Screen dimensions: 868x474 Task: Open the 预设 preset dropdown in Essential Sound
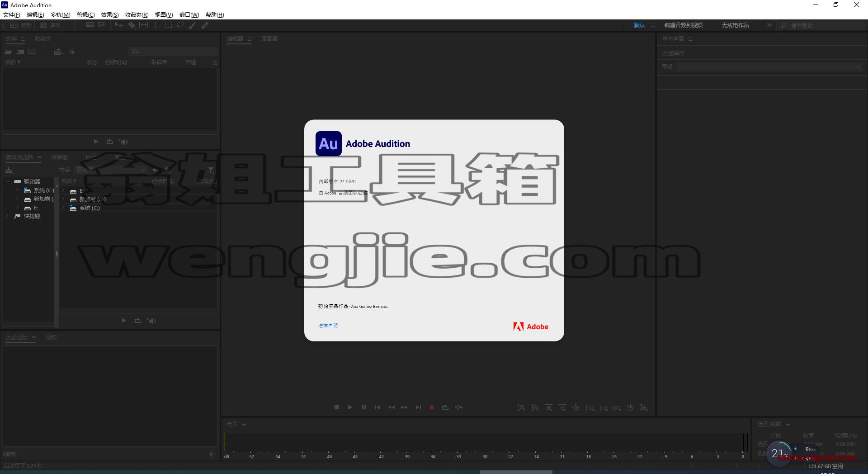click(x=769, y=67)
